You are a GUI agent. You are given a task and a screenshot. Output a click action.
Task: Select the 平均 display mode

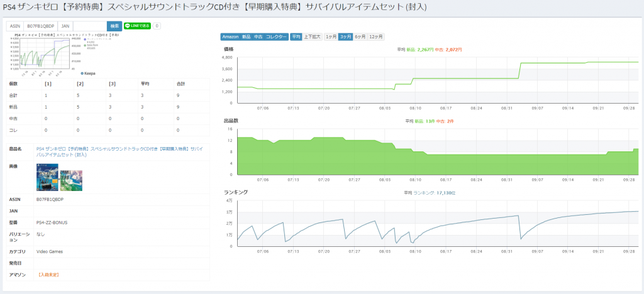tap(296, 37)
